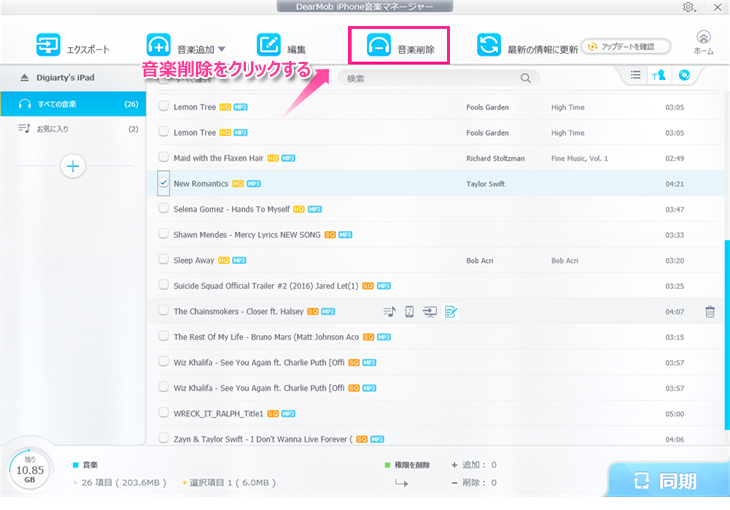Click the vertical scrollbar of song list
The image size is (730, 510).
point(727,334)
